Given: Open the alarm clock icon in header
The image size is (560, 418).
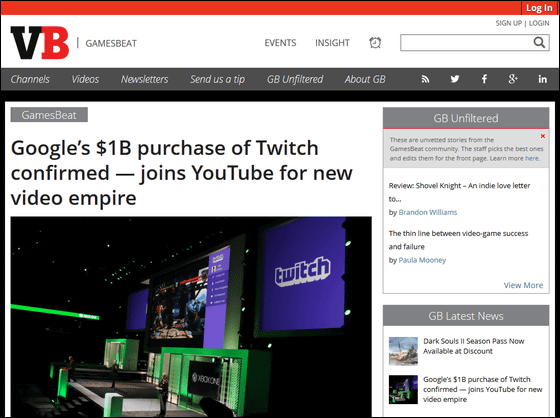Looking at the screenshot, I should [x=375, y=43].
